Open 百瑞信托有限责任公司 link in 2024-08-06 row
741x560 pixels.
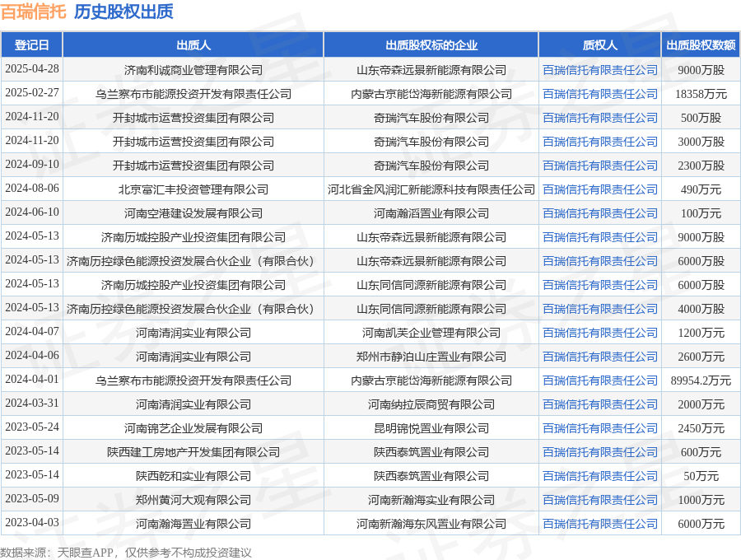coord(599,189)
